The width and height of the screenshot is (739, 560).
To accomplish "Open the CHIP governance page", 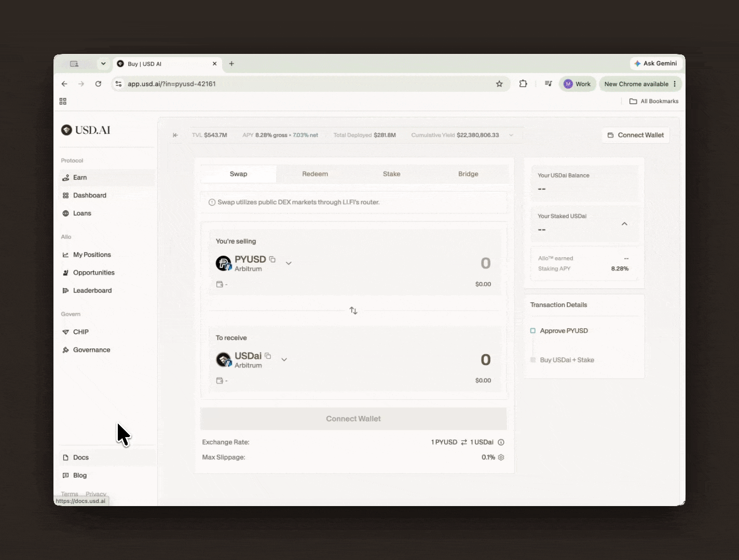I will pyautogui.click(x=106, y=332).
